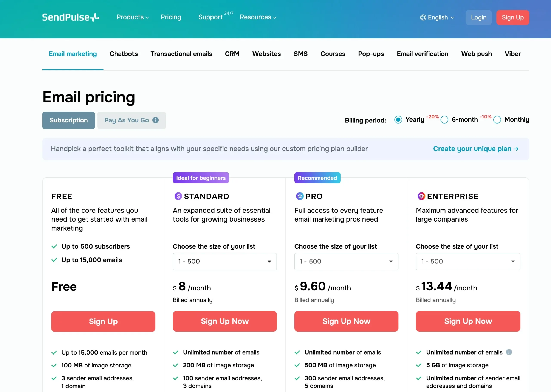Select the Monthly billing period radio button

coord(497,120)
